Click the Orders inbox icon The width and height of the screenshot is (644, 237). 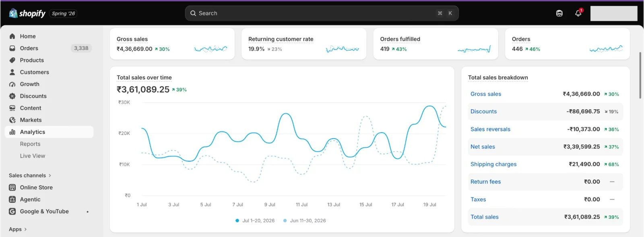12,48
